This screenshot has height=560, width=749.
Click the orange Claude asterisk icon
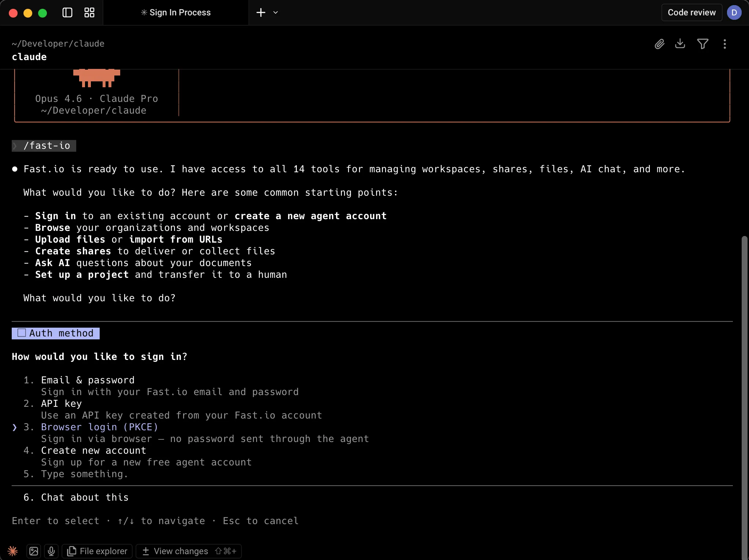pyautogui.click(x=12, y=551)
